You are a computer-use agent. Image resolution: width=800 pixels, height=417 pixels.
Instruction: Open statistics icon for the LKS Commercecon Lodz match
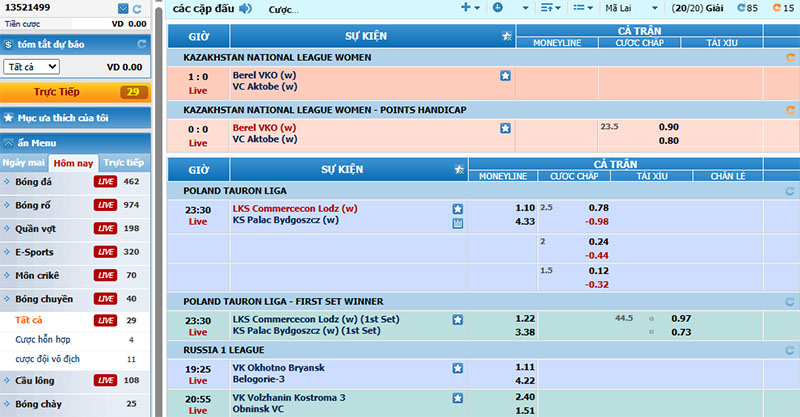pyautogui.click(x=458, y=223)
